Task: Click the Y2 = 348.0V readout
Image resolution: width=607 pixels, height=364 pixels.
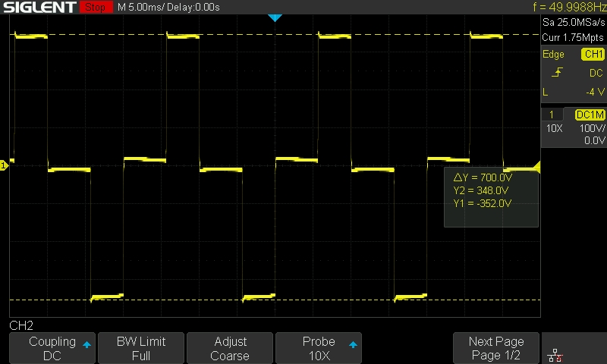Action: [x=480, y=190]
